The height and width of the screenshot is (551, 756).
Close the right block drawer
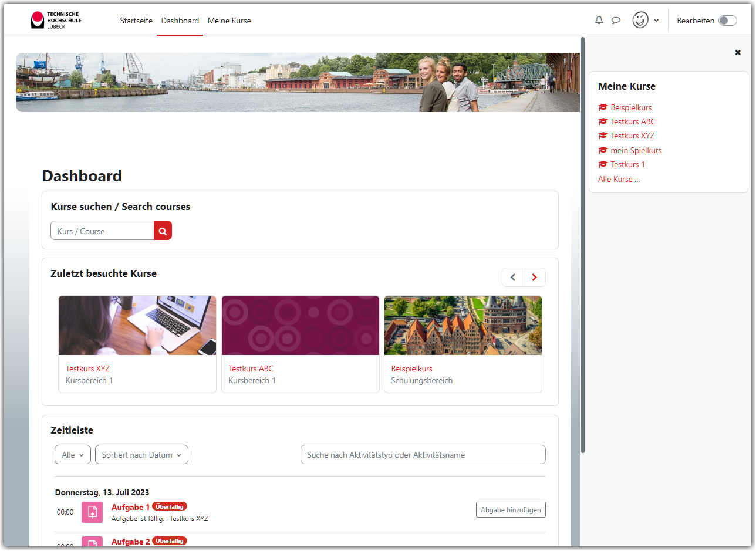(738, 53)
